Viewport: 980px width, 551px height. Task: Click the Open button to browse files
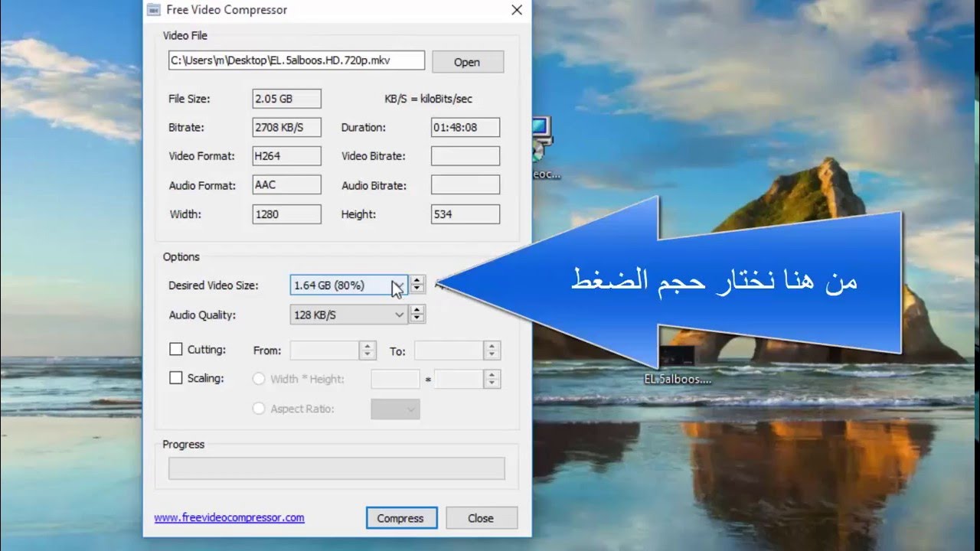point(467,61)
